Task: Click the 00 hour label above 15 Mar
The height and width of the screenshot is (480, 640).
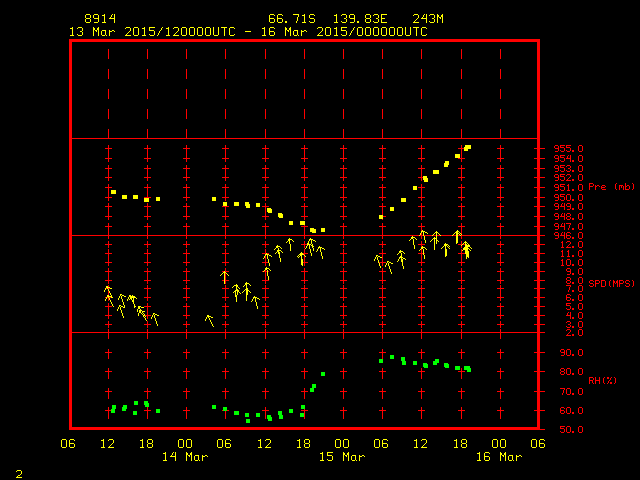Action: (x=342, y=444)
